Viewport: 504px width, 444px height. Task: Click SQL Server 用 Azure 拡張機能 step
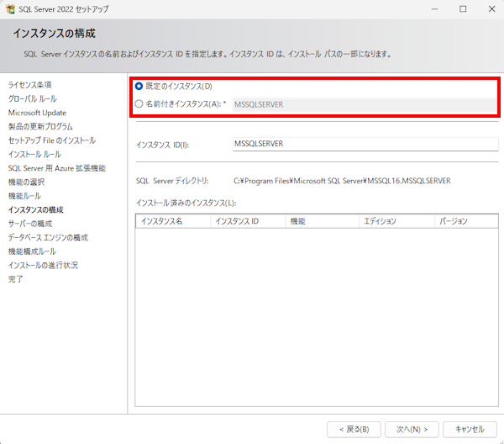[57, 168]
